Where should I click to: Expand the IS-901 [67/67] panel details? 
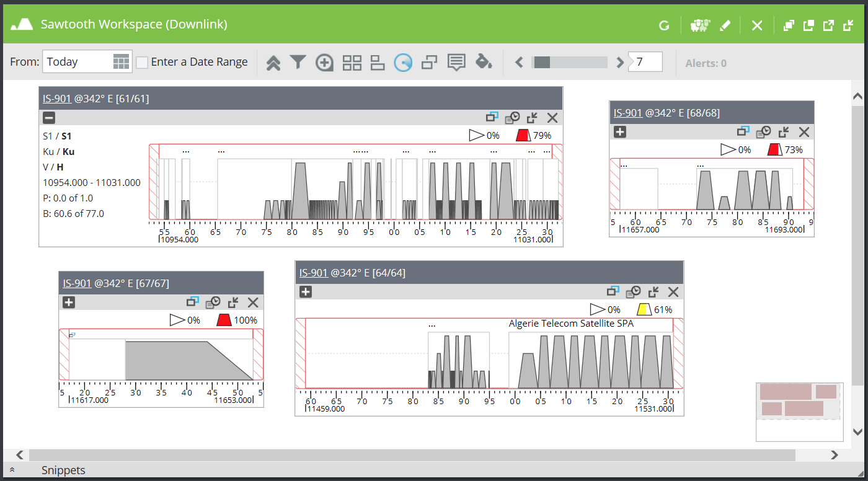click(69, 302)
